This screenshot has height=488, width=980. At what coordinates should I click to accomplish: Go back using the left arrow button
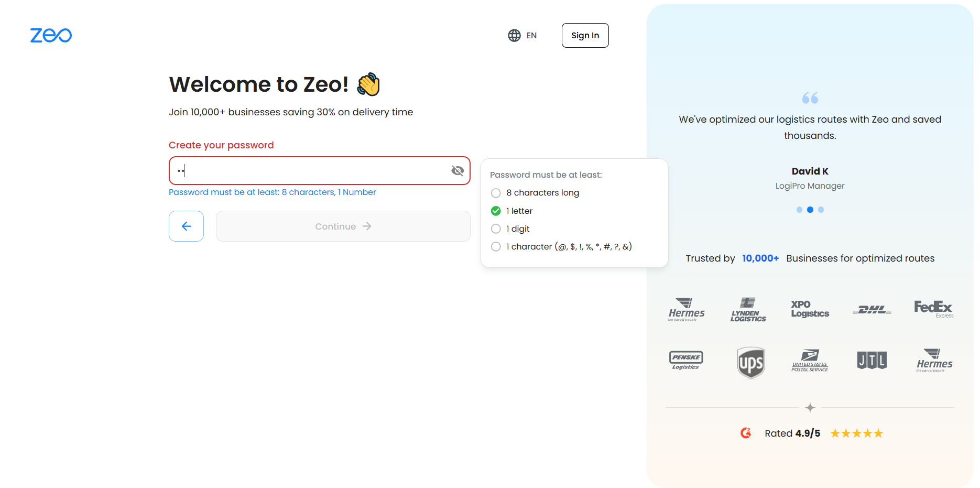186,226
